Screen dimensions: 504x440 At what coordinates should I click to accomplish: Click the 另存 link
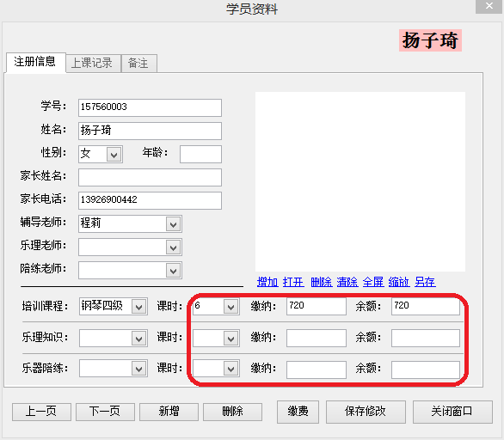(x=425, y=282)
